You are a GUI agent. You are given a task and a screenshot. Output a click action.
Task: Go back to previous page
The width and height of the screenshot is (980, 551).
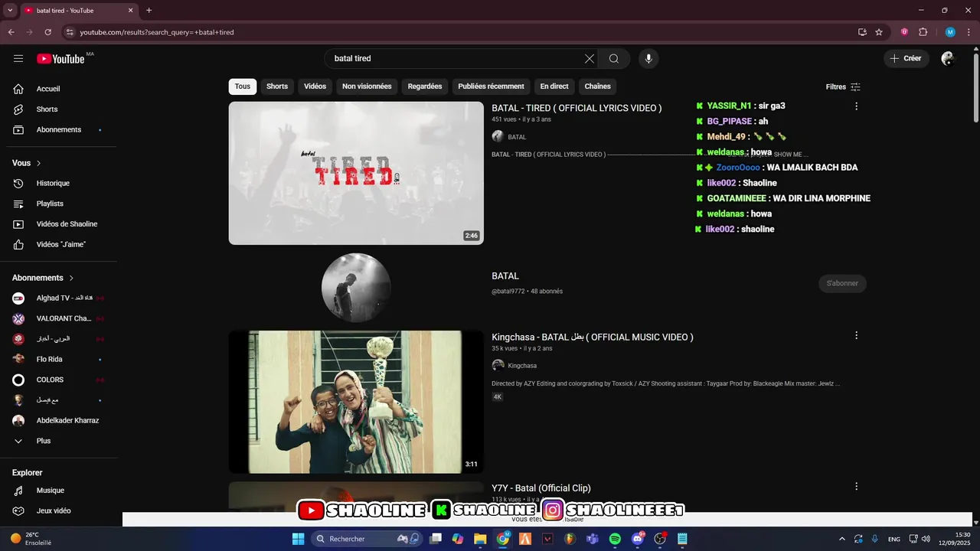pos(11,32)
